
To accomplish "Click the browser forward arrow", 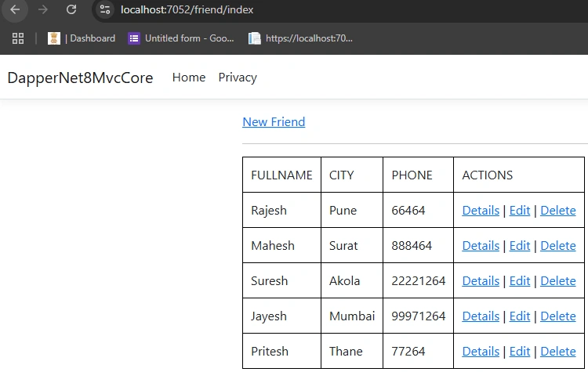I will point(43,9).
